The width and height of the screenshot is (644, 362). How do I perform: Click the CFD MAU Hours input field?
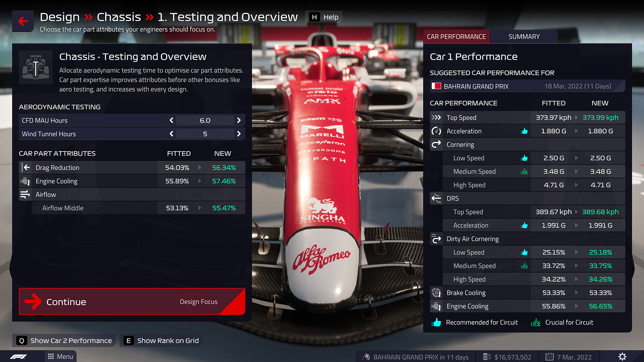205,120
